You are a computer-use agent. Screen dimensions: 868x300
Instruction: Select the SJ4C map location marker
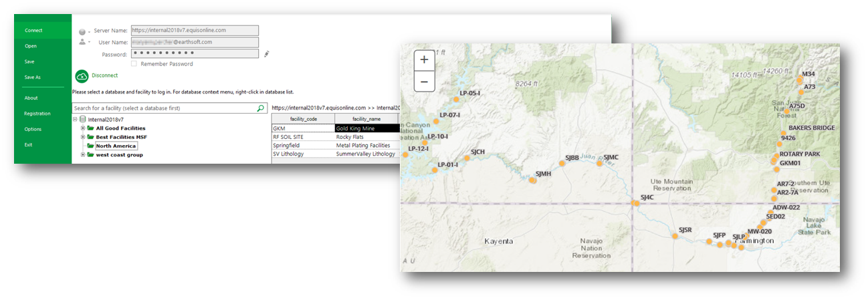click(635, 203)
